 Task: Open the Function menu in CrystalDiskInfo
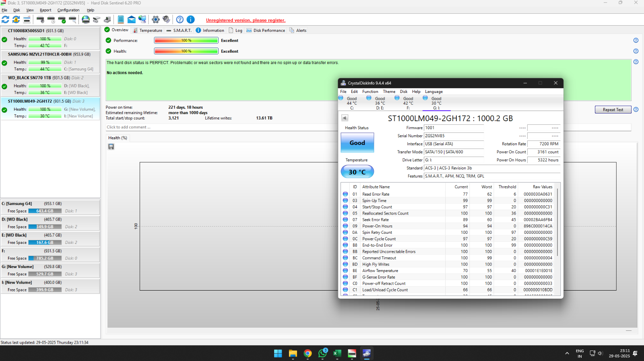click(370, 91)
